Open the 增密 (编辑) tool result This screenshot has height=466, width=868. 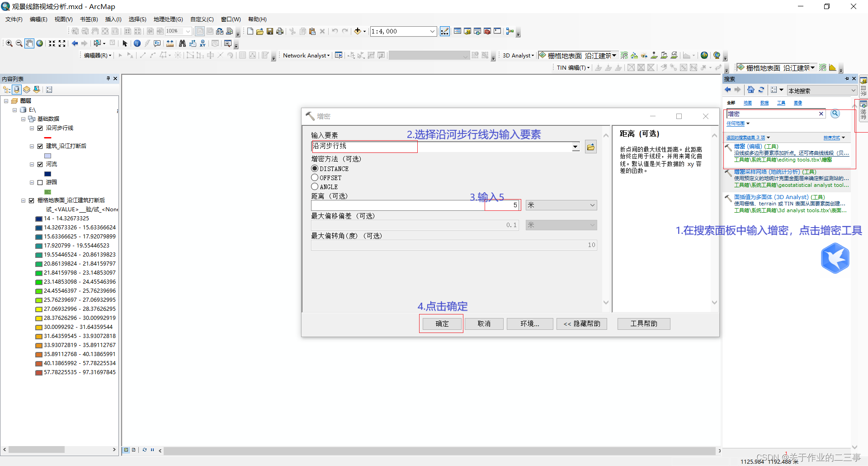point(756,146)
